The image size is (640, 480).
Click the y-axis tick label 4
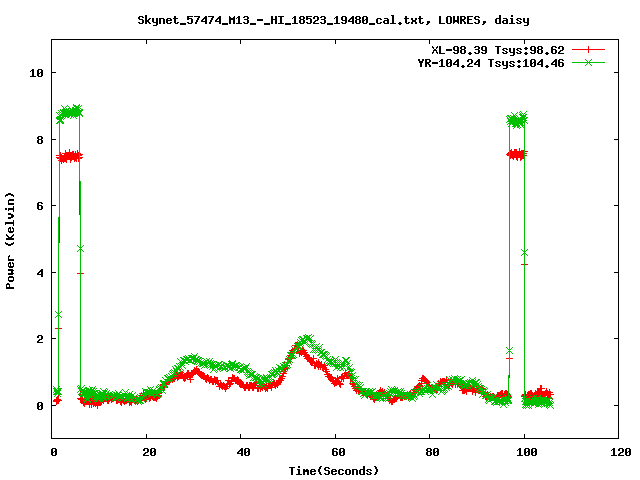(x=40, y=273)
